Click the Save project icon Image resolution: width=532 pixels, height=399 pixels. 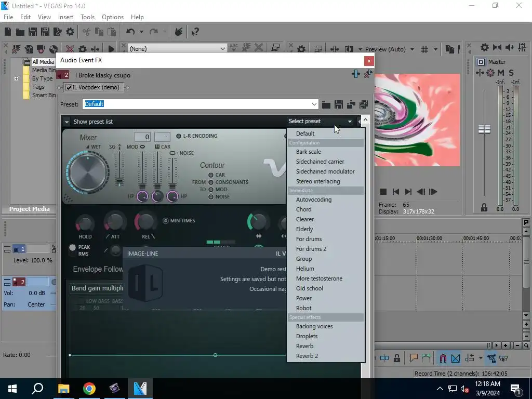coord(33,32)
